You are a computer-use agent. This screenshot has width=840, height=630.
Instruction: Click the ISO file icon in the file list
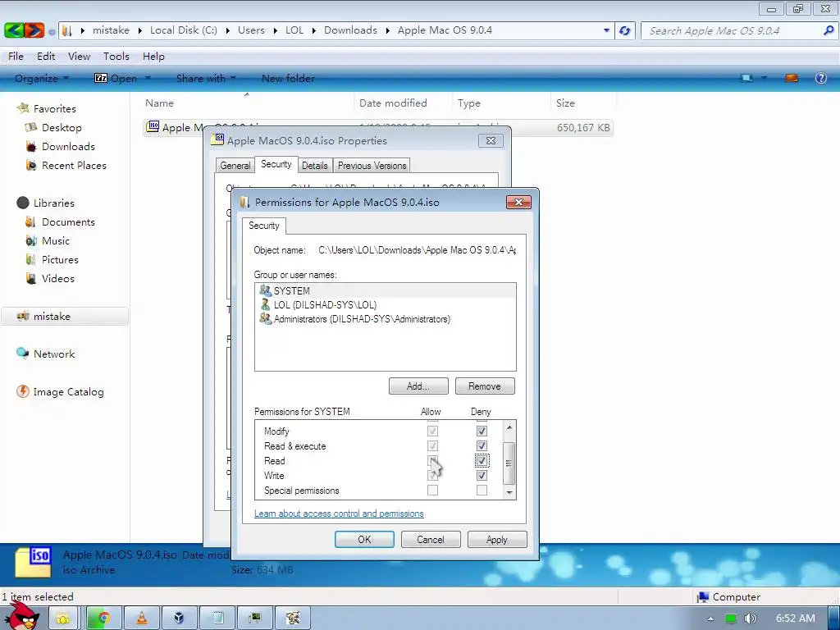[153, 126]
